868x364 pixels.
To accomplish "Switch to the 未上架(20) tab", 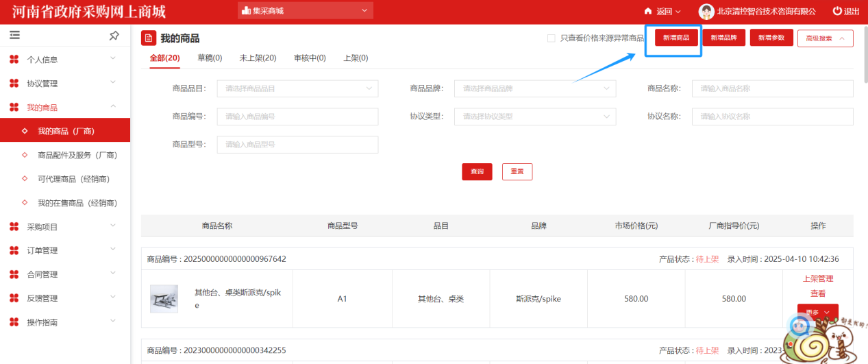I will coord(258,58).
